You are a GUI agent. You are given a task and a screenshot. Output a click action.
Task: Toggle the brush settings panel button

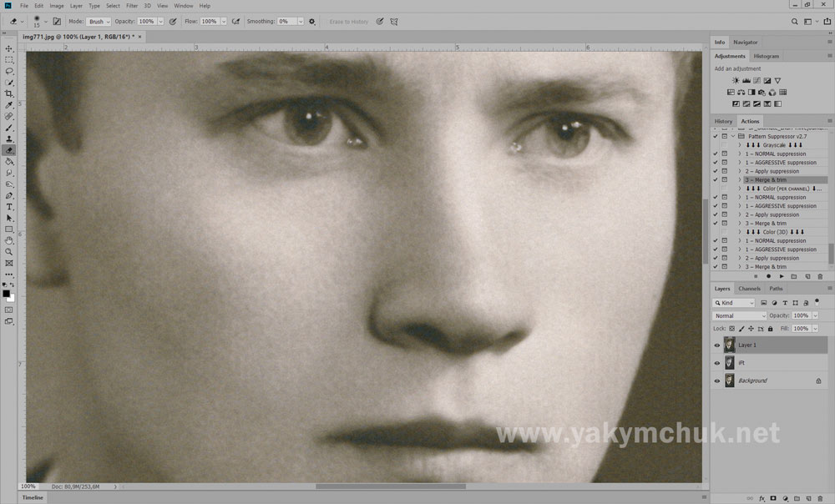point(57,22)
